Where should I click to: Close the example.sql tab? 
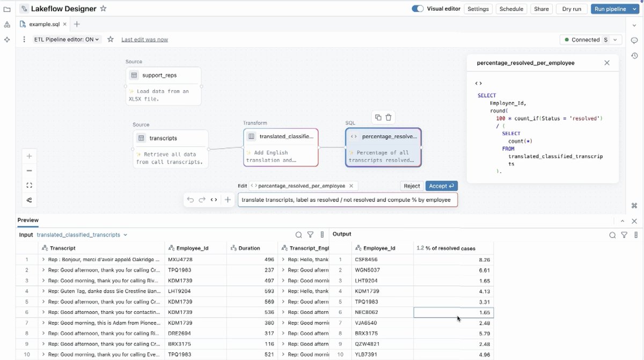65,24
